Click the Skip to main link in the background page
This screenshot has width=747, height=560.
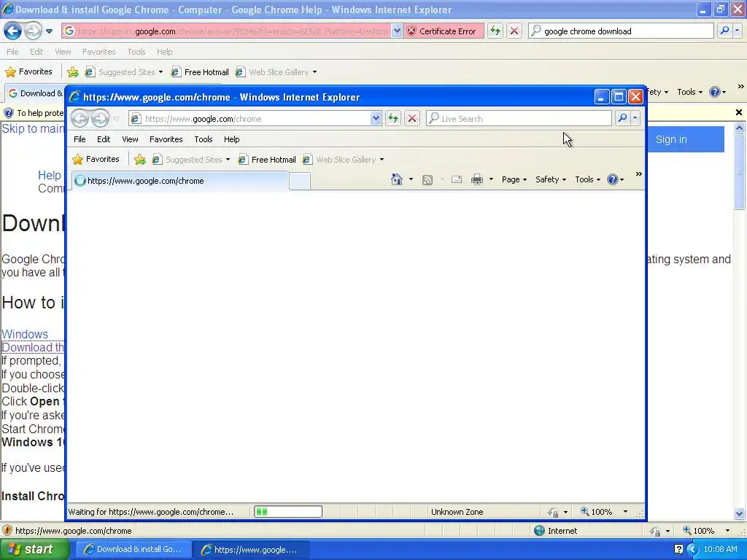[x=34, y=128]
